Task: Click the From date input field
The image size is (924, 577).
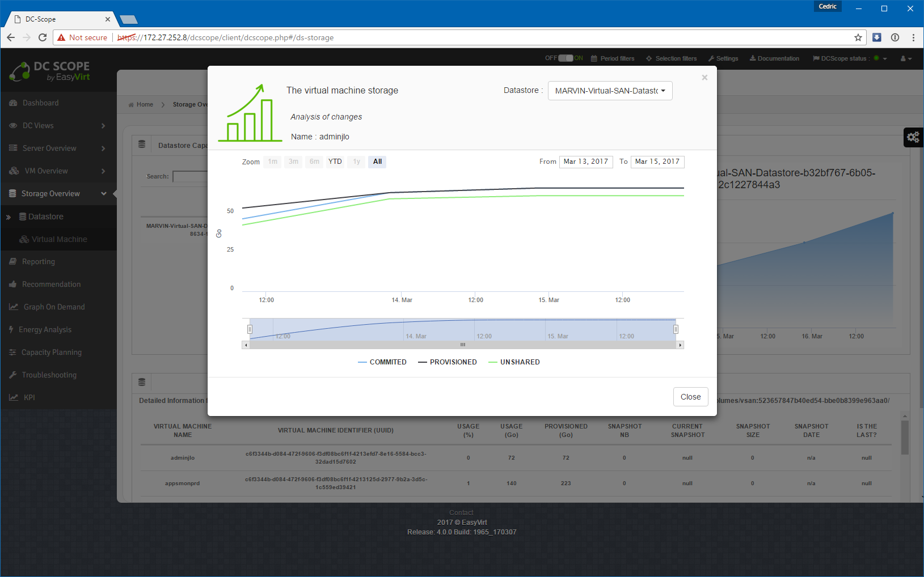Action: tap(585, 162)
